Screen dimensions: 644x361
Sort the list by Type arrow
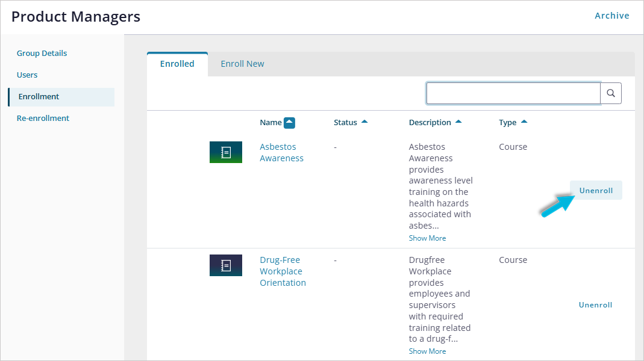click(x=524, y=122)
